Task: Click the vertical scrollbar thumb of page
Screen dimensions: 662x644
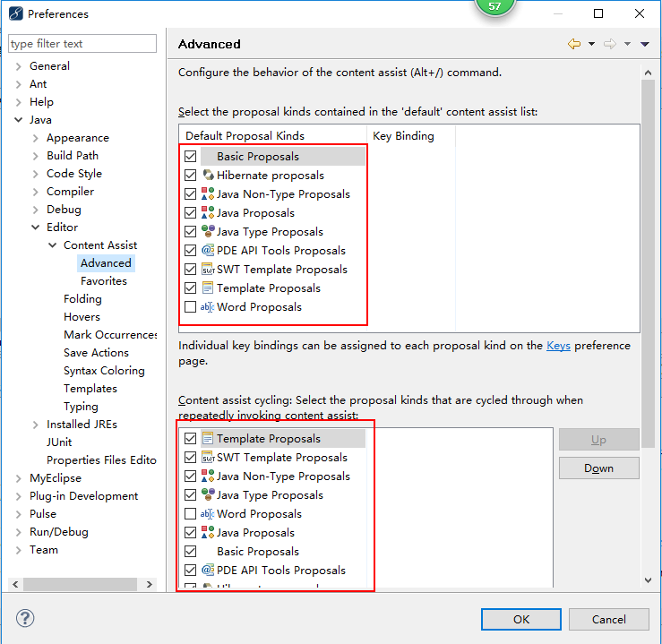Action: point(648,263)
